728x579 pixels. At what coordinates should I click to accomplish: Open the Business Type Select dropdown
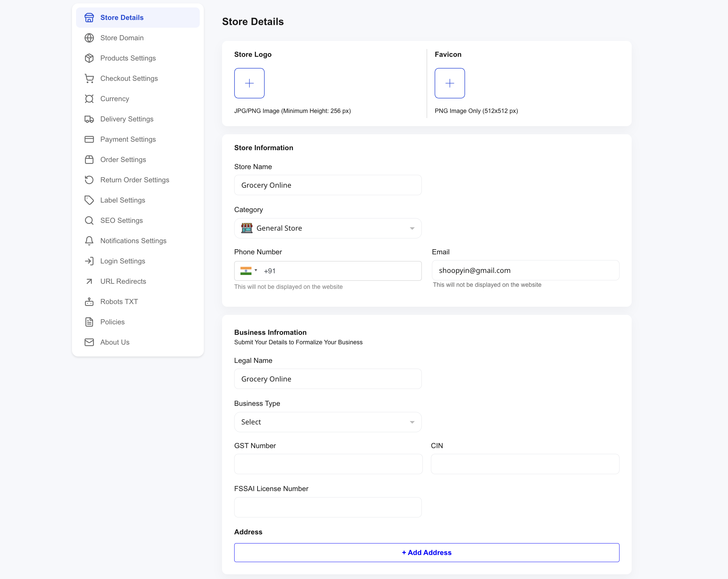tap(327, 422)
